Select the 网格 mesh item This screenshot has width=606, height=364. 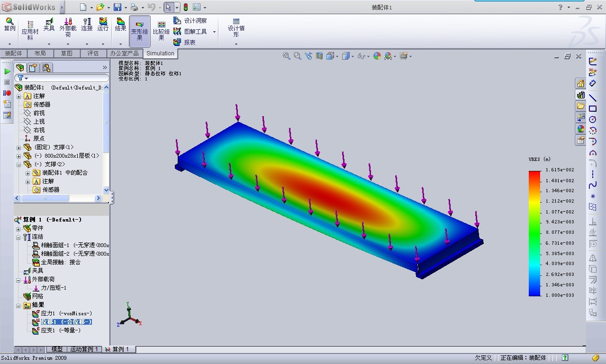37,296
